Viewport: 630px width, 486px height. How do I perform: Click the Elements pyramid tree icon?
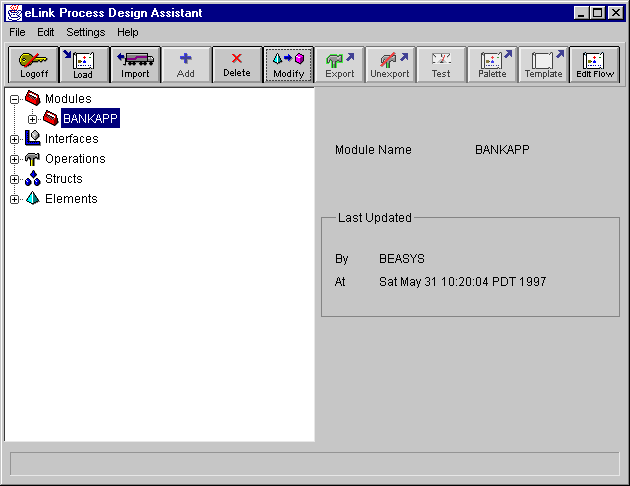[x=33, y=198]
